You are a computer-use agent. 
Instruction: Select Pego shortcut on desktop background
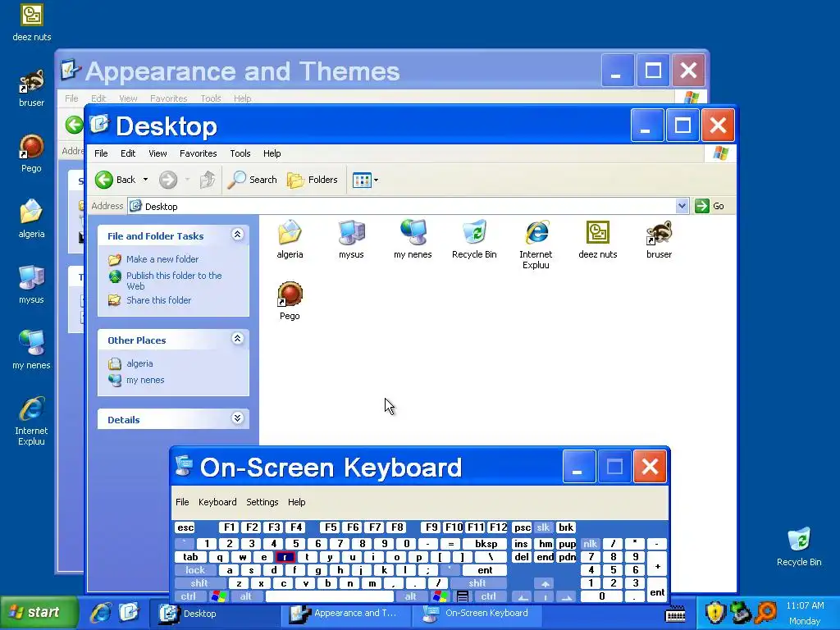[32, 153]
